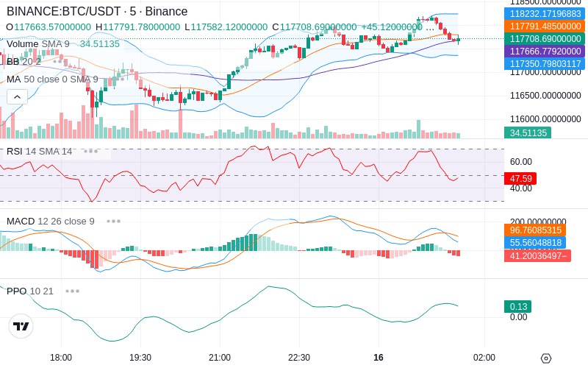Open more options for RSI 14 indicator
This screenshot has width=588, height=368.
(x=90, y=152)
